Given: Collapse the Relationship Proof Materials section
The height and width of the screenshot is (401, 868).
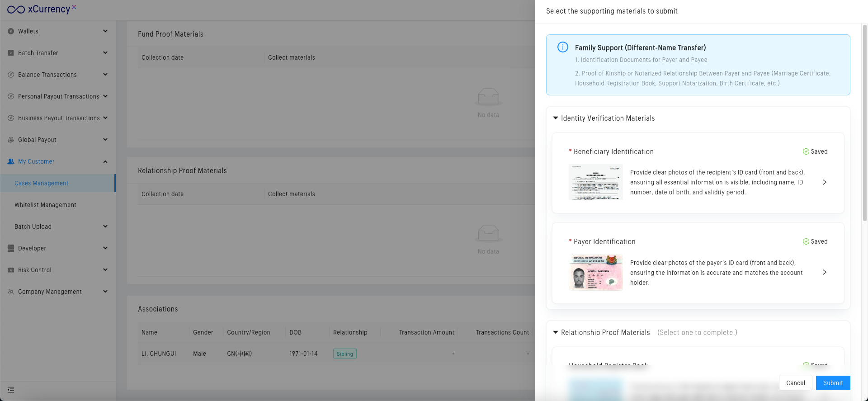Looking at the screenshot, I should tap(556, 332).
